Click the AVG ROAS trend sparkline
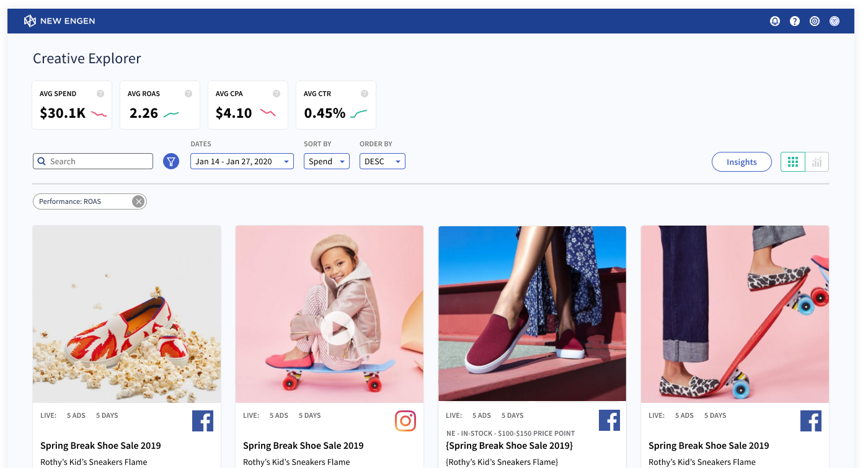Image resolution: width=868 pixels, height=468 pixels. [171, 114]
